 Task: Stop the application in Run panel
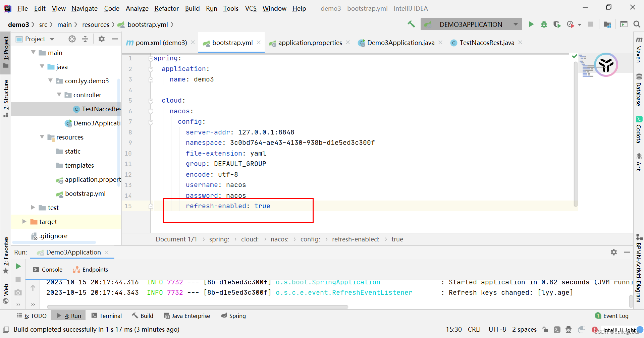pyautogui.click(x=18, y=279)
